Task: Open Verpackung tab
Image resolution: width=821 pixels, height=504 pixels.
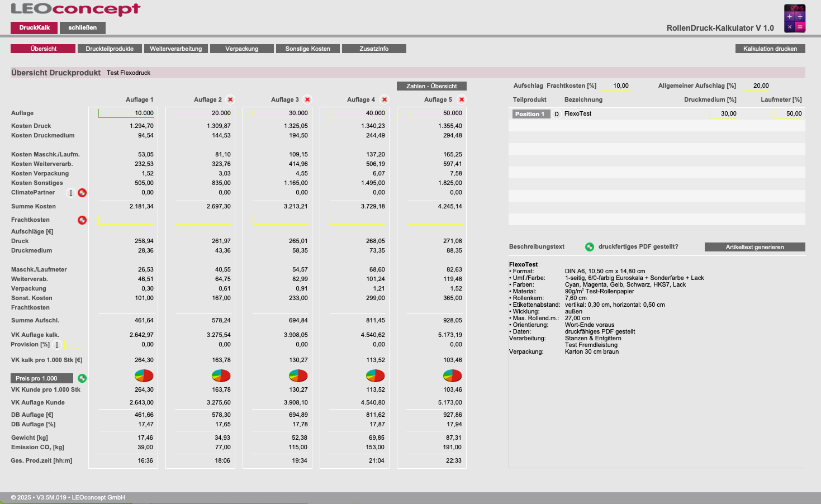Action: (242, 49)
